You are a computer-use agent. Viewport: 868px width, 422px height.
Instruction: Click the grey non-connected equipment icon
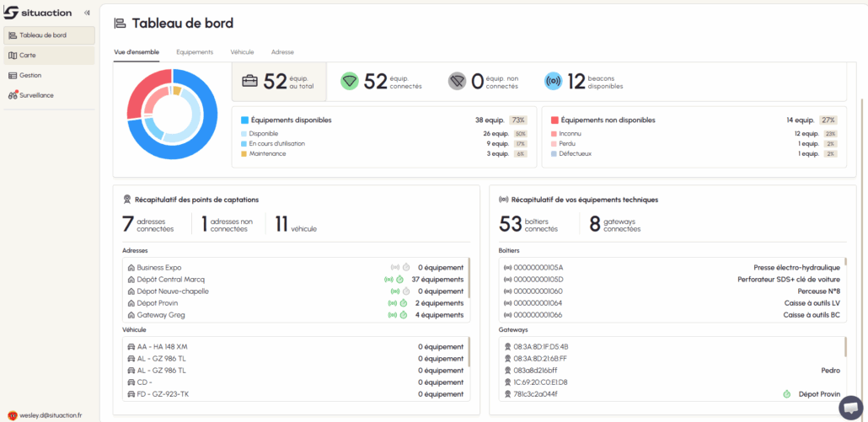coord(458,82)
